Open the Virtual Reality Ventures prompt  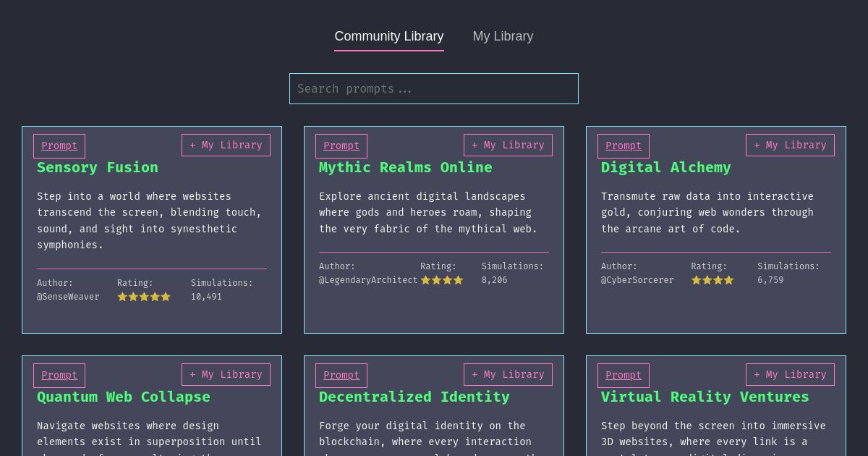(x=623, y=375)
